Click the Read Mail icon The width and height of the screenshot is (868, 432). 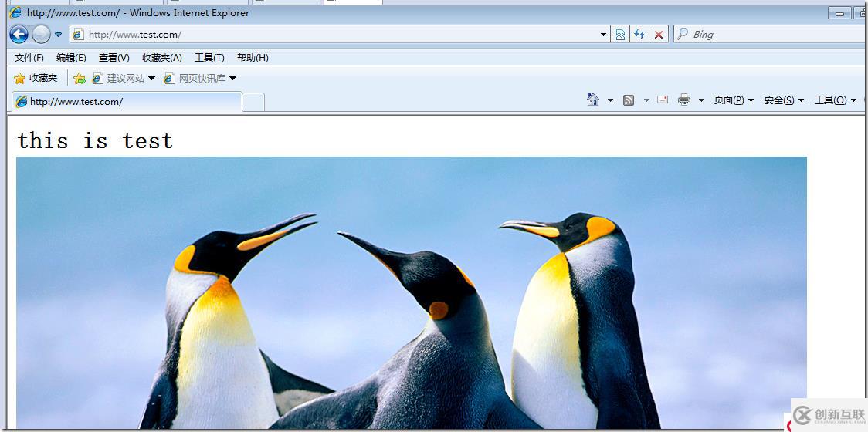coord(663,100)
